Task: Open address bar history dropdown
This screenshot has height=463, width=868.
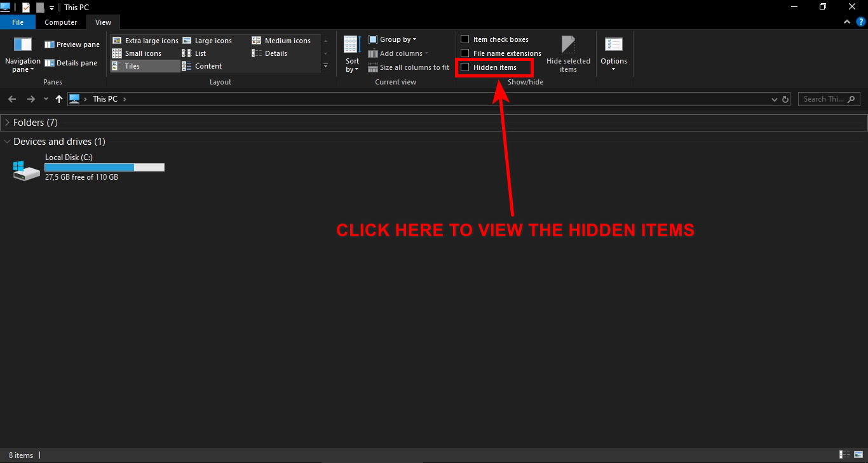Action: point(774,100)
